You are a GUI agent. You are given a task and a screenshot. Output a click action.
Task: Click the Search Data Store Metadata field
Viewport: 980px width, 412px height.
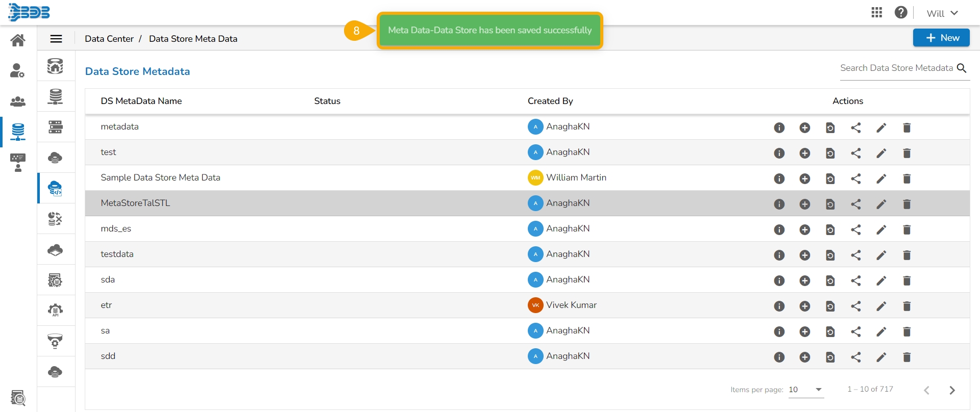click(896, 68)
